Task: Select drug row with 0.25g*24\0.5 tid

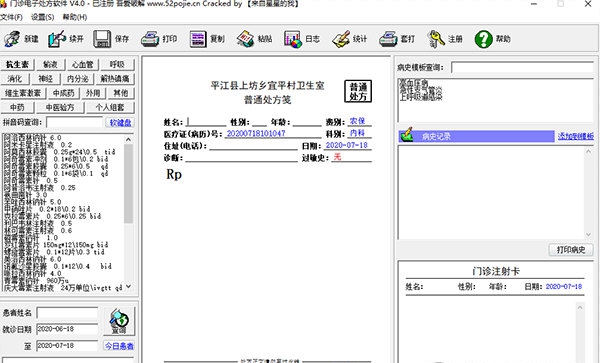Action: 59,152
